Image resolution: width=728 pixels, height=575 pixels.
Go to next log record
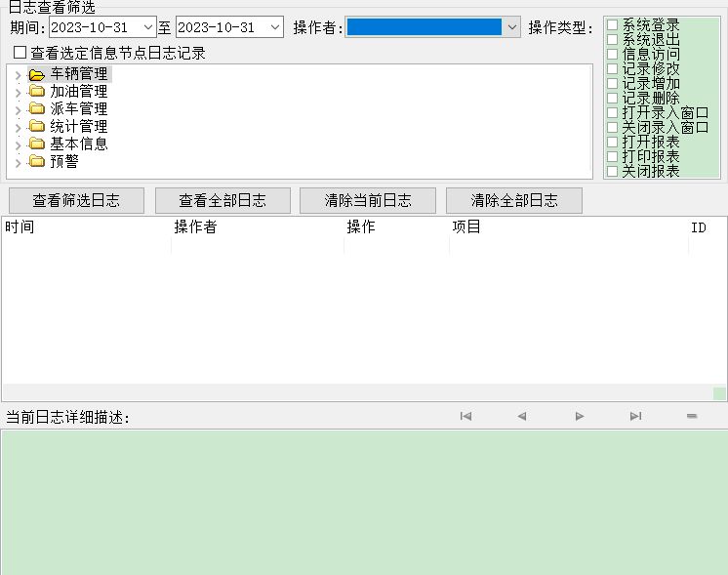(x=579, y=416)
